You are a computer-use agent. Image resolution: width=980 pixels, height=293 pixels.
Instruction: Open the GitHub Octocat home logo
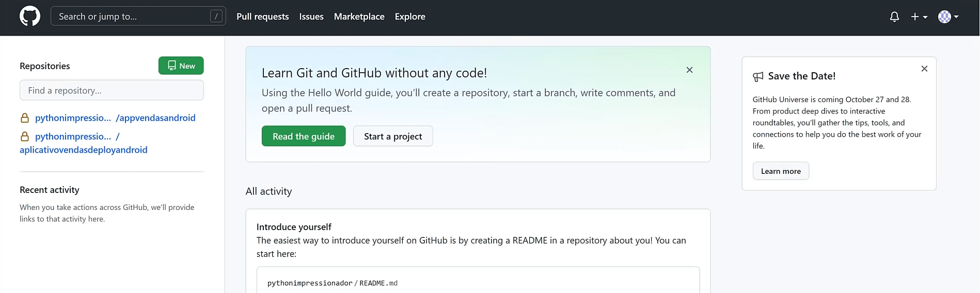click(30, 17)
